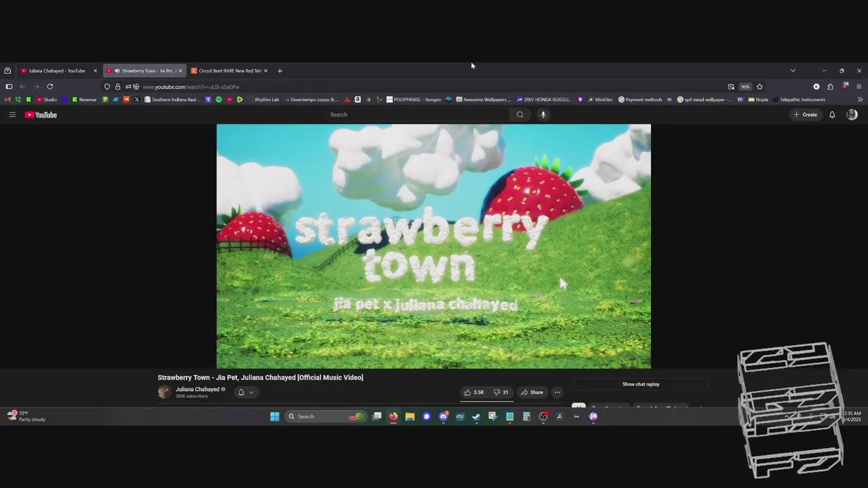Focus the YouTube search field
Viewport: 868px width, 488px height.
[x=418, y=115]
